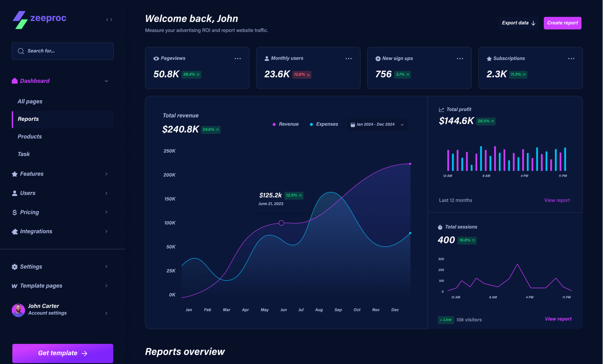Click the zeeproc logo icon
603x364 pixels.
[20, 20]
